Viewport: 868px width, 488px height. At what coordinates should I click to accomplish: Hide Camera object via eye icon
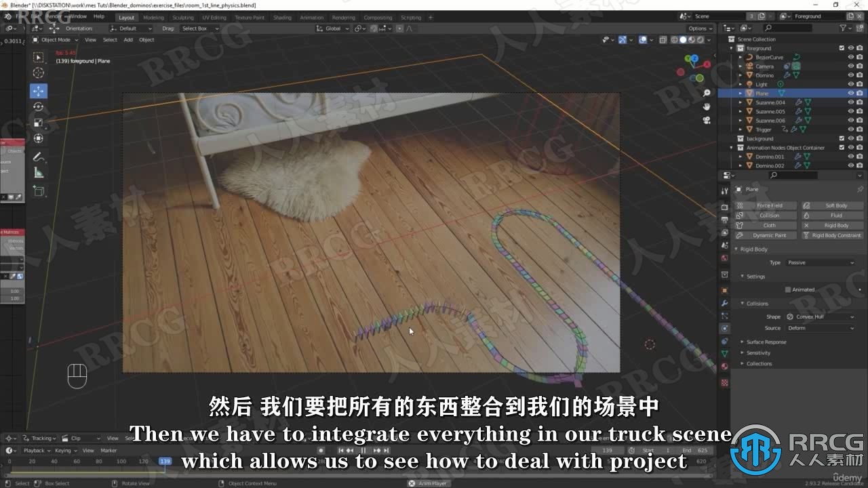[850, 66]
